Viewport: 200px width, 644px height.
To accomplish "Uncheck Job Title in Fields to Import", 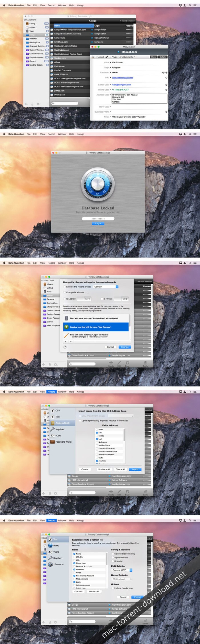I will click(97, 461).
